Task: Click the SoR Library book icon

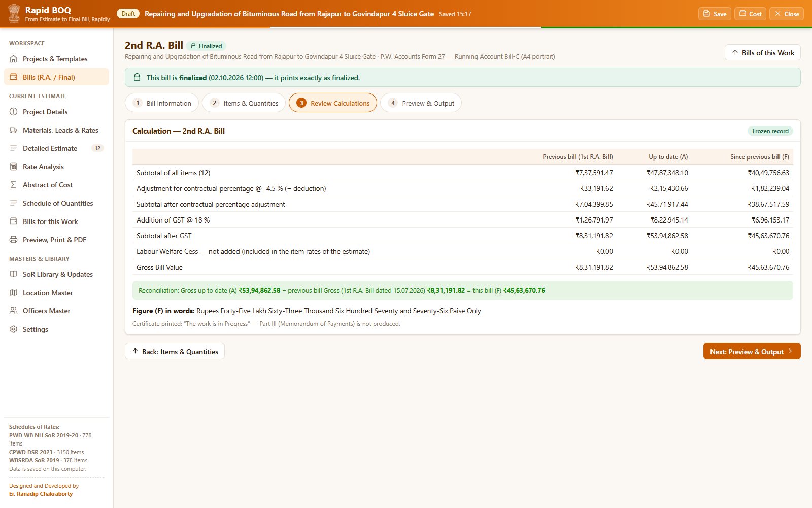Action: pyautogui.click(x=14, y=274)
